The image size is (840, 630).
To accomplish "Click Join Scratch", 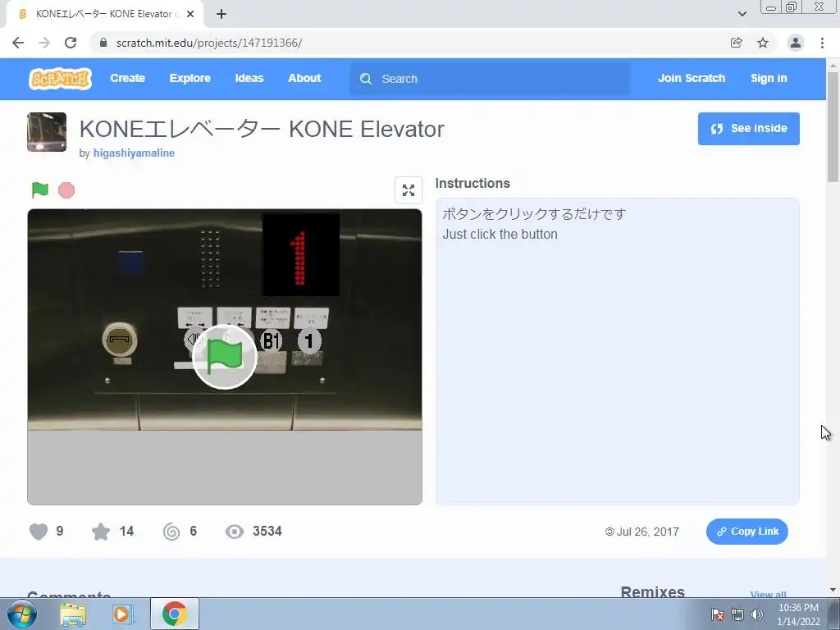I will pos(691,78).
